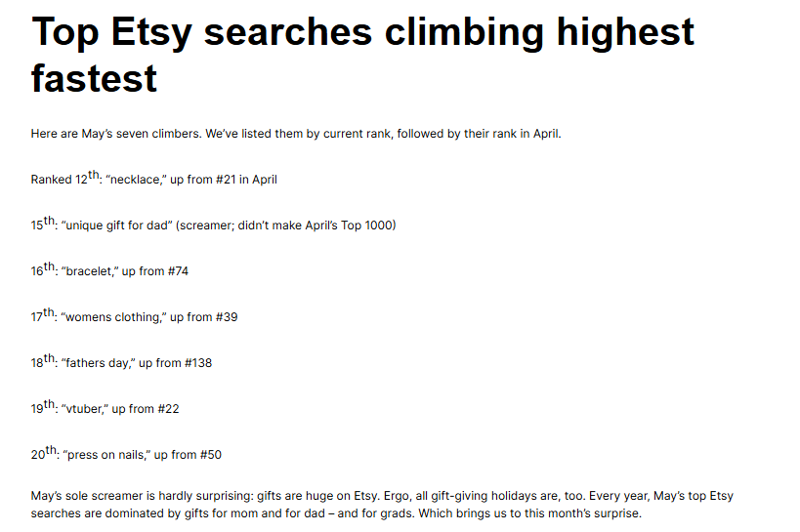
Task: Click the word "fastest" in the headline
Action: [94, 78]
